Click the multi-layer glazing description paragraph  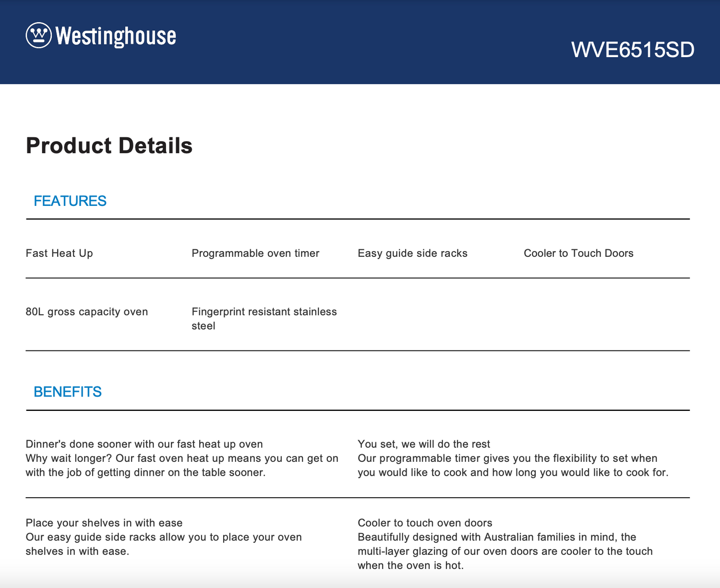(505, 551)
